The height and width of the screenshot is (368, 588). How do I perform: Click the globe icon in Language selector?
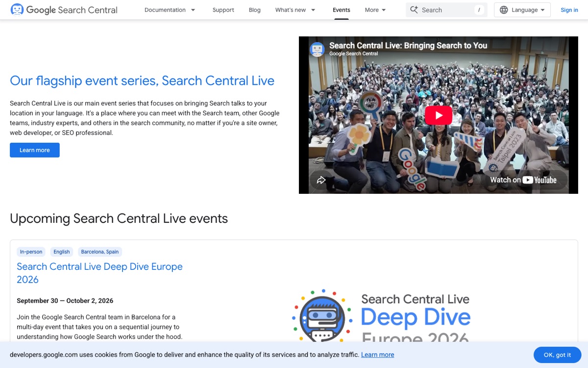tap(504, 10)
